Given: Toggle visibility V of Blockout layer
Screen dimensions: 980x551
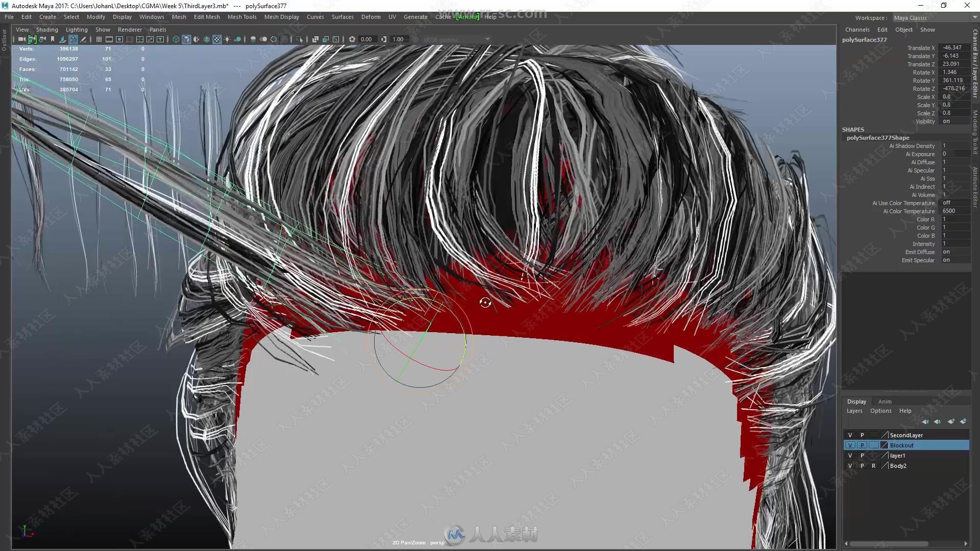Looking at the screenshot, I should point(850,445).
